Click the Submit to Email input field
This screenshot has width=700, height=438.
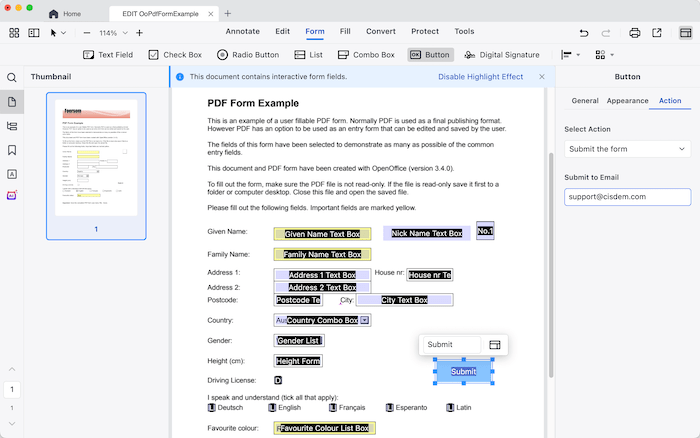tap(627, 197)
